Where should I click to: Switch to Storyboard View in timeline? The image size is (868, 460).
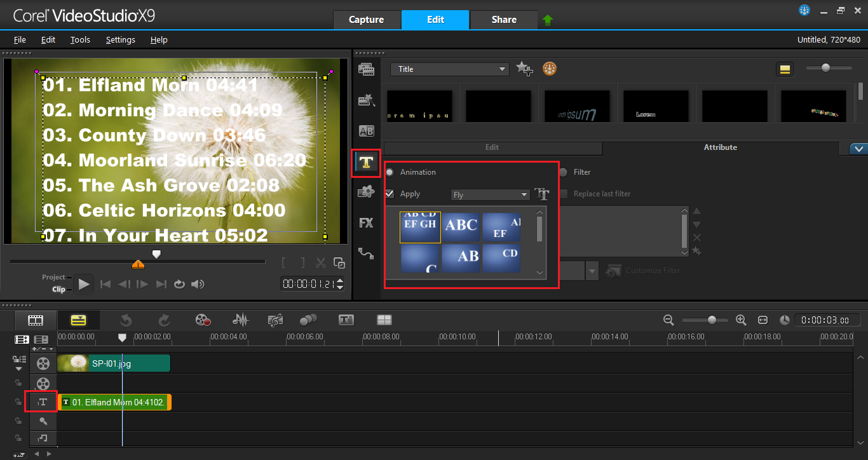(x=36, y=320)
